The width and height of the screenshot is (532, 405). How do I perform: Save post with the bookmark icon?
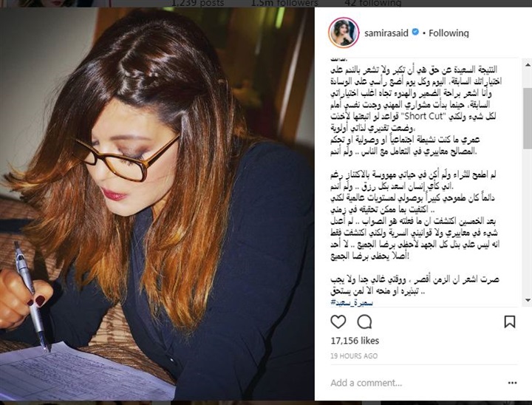tap(510, 321)
